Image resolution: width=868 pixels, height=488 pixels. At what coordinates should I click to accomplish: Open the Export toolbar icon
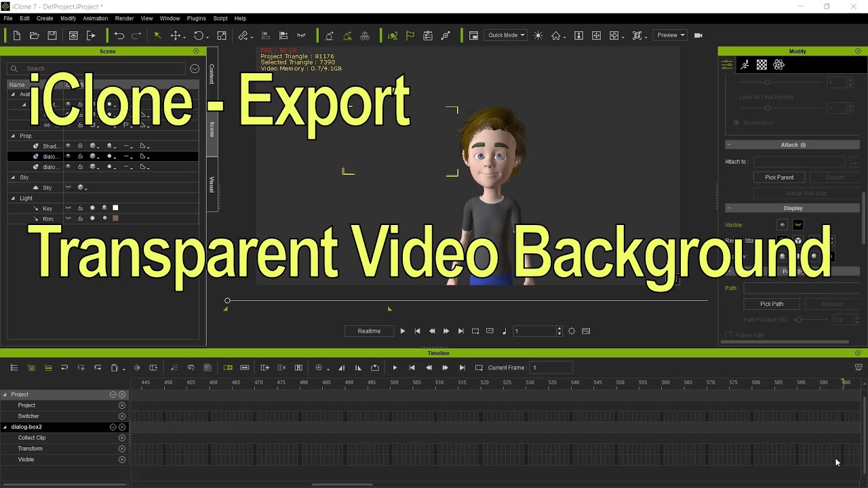[x=91, y=35]
